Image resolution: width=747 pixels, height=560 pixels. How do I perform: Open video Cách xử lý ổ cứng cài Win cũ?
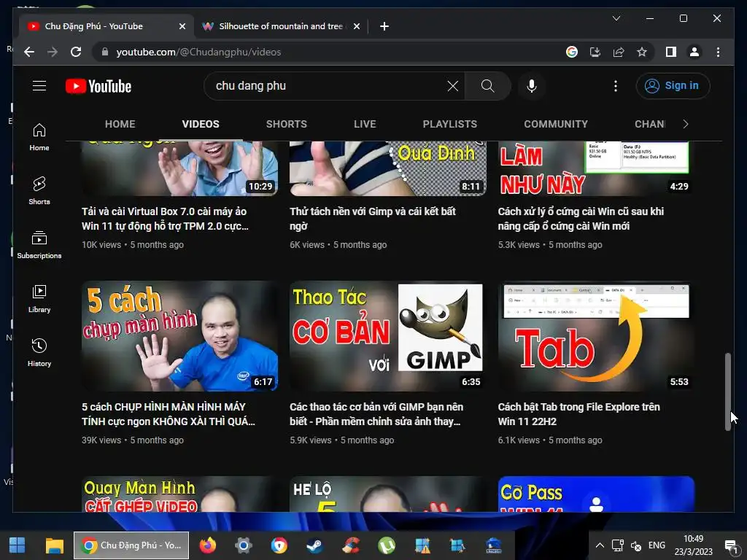[x=581, y=219]
